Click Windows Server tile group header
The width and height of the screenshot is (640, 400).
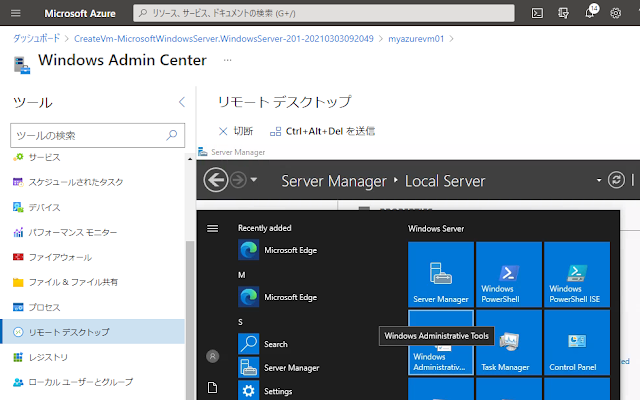click(436, 229)
